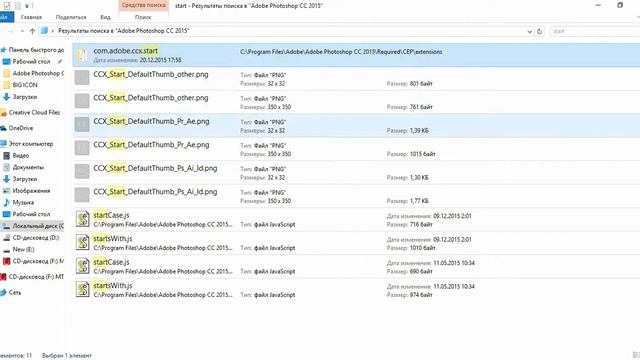Select com.adobe.ccx.start folder name
The width and height of the screenshot is (640, 360).
[x=126, y=51]
